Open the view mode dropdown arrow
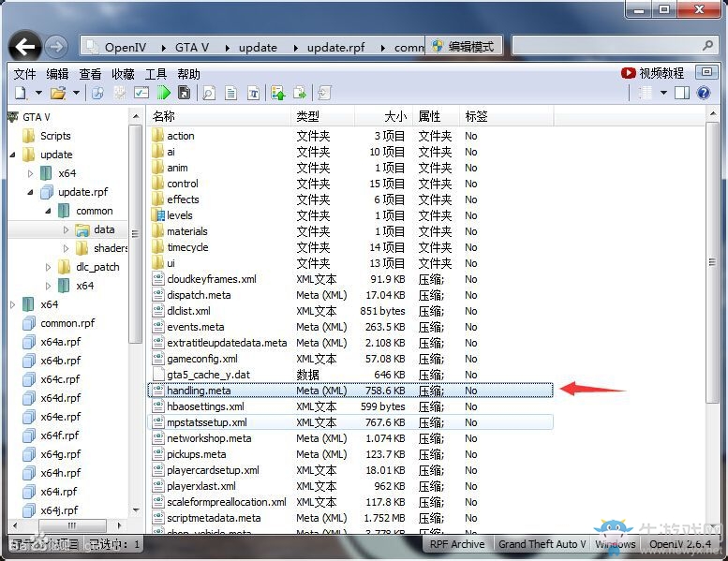Viewport: 728px width, 561px height. tap(663, 93)
